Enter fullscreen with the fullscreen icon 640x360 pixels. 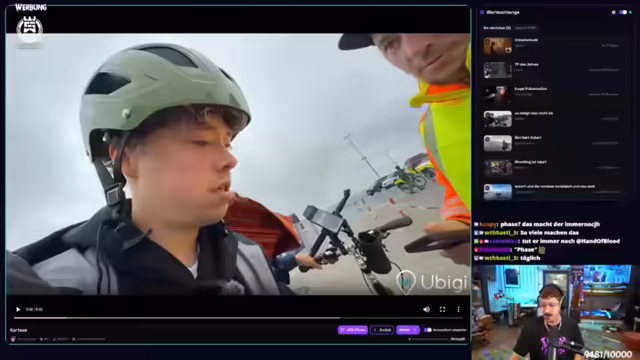(442, 309)
